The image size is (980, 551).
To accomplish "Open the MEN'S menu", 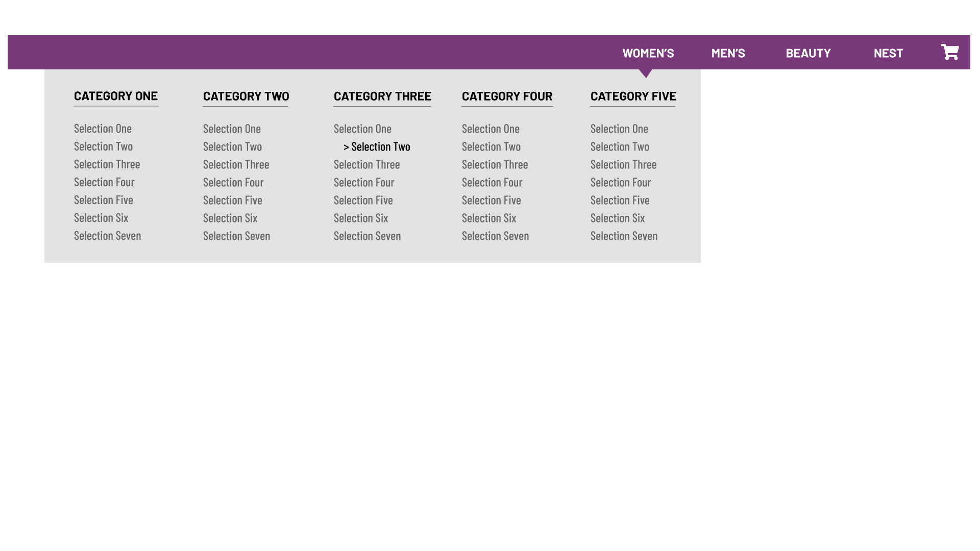I will click(x=728, y=53).
